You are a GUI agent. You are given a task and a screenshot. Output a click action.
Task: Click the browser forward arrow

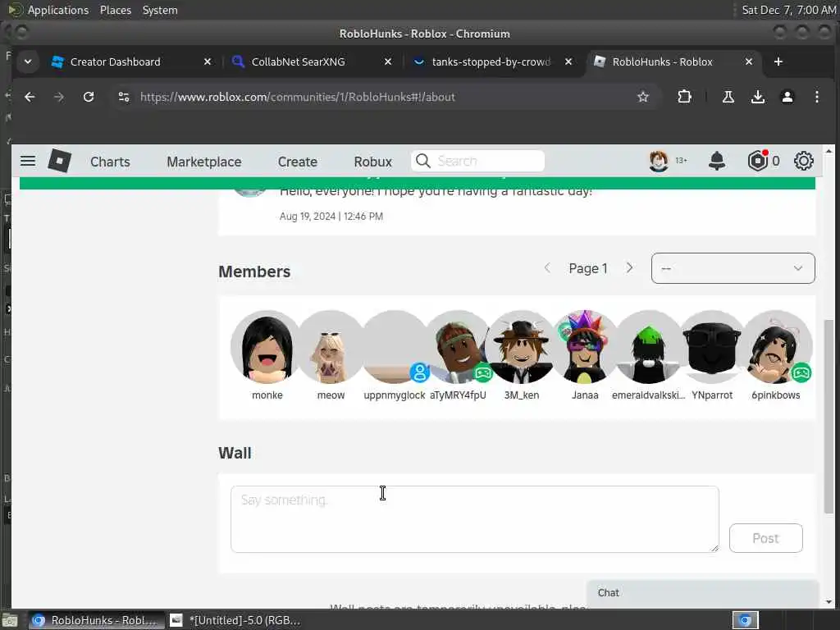(x=59, y=97)
